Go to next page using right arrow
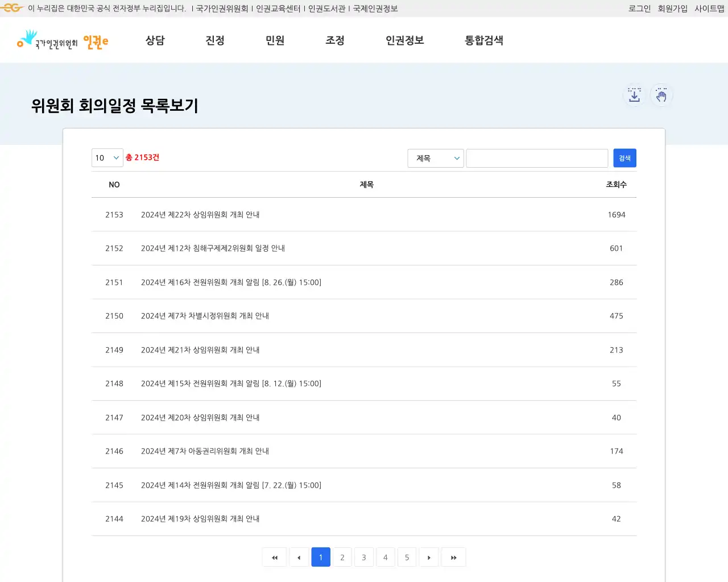The height and width of the screenshot is (582, 728). [429, 557]
